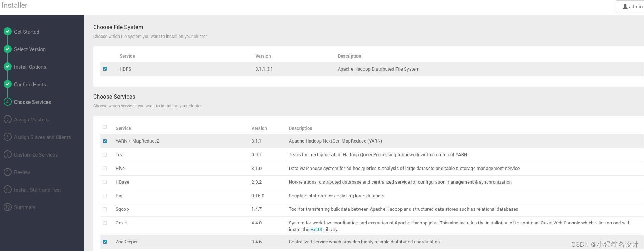Click the step 7 Customize Services circle
The width and height of the screenshot is (644, 251).
(7, 154)
